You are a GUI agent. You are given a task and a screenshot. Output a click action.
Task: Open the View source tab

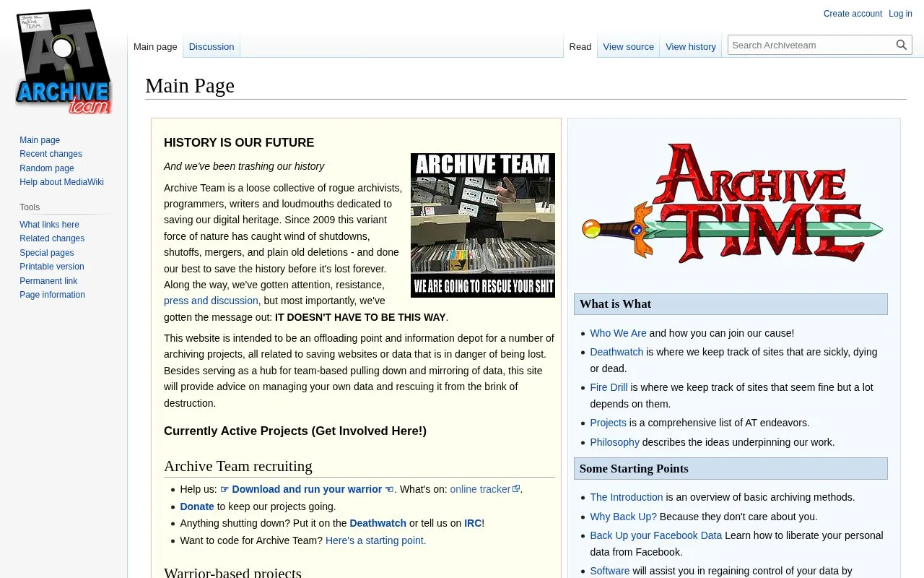[x=629, y=46]
